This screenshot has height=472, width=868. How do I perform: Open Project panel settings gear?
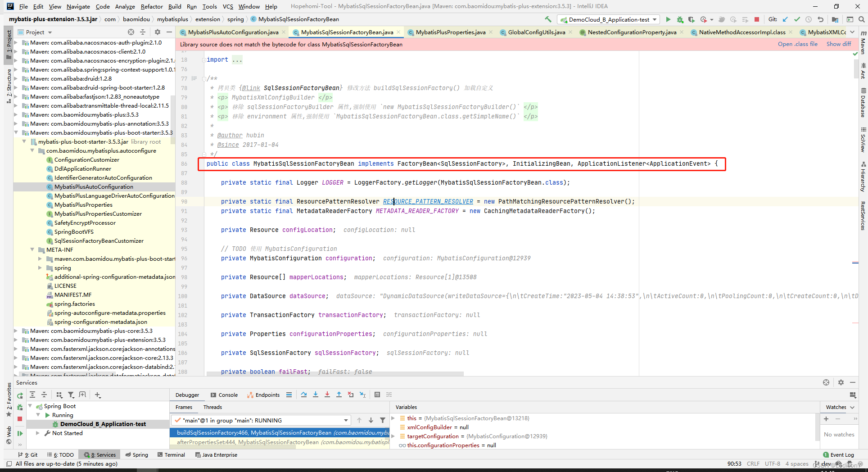tap(157, 32)
